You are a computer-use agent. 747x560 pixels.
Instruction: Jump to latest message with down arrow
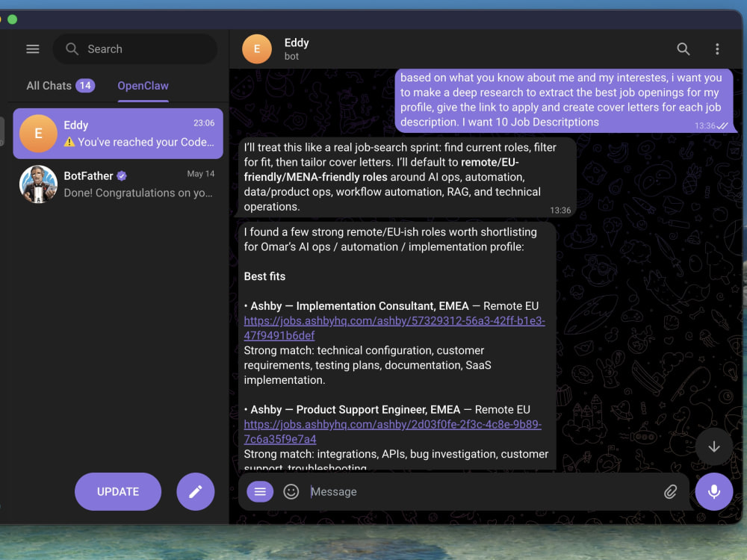pyautogui.click(x=713, y=447)
